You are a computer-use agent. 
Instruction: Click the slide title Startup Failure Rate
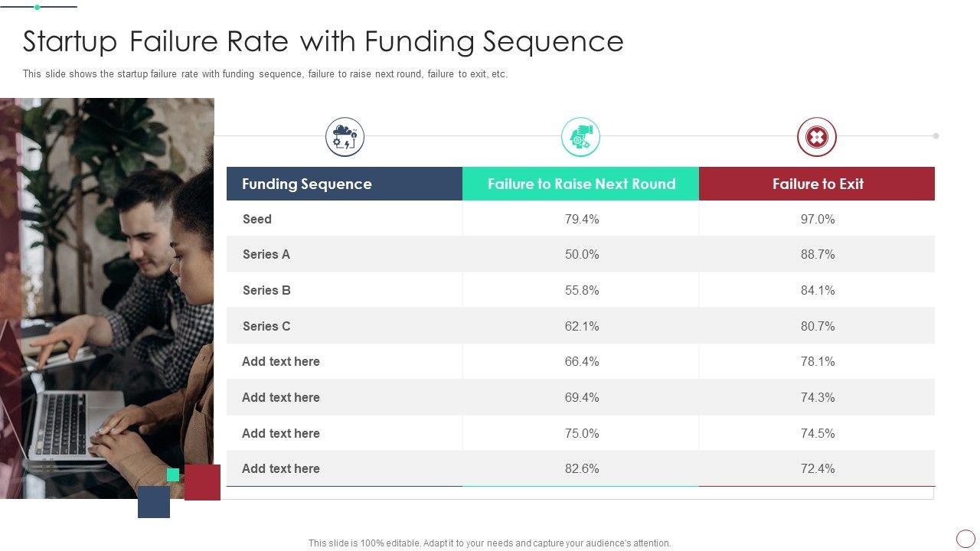click(323, 41)
